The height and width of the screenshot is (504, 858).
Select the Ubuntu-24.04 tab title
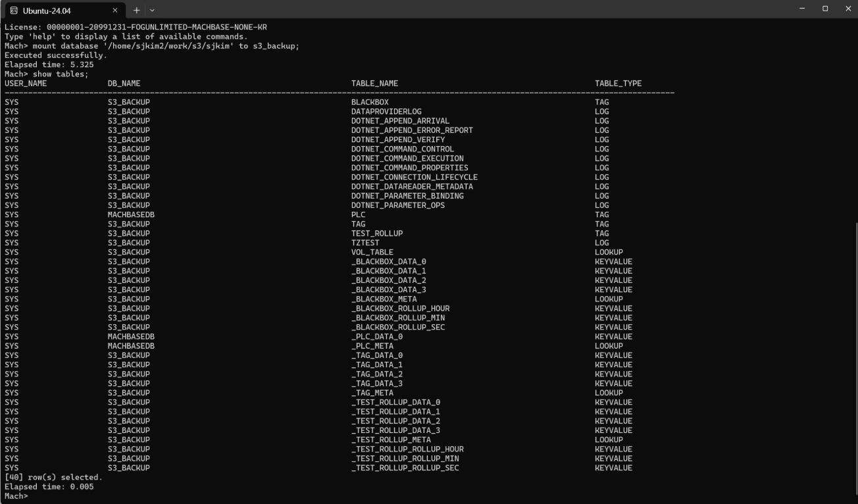[x=47, y=11]
